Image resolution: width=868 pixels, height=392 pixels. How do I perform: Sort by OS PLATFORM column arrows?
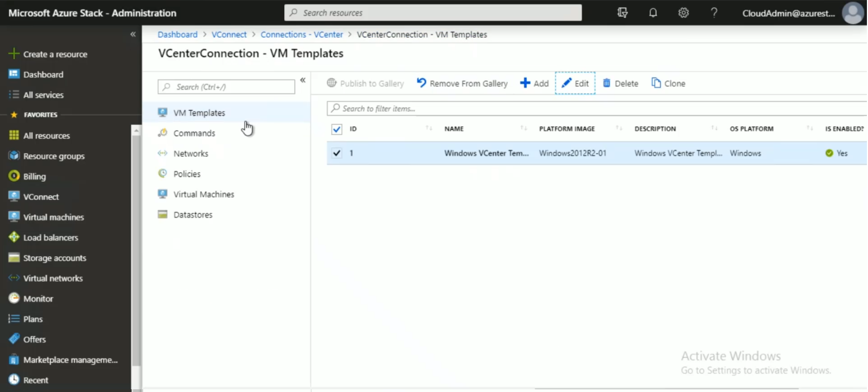coord(810,128)
